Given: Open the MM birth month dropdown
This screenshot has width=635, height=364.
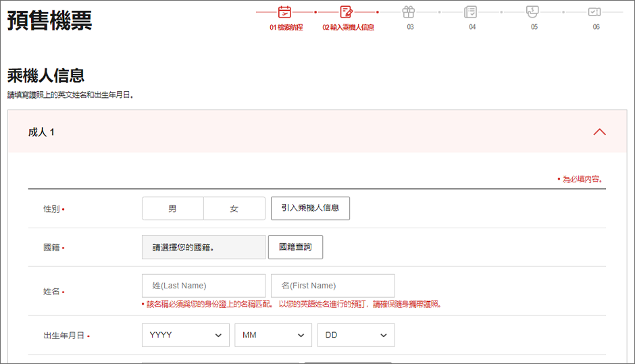Looking at the screenshot, I should (x=273, y=335).
